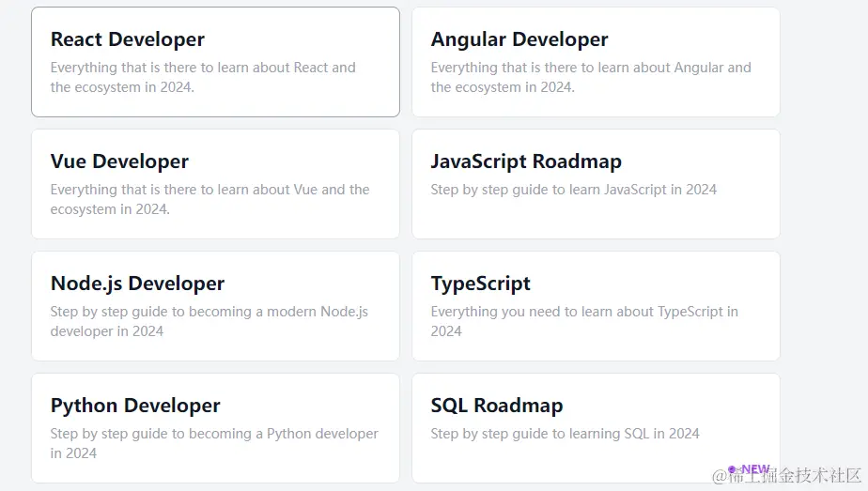Click the purple dot beside NEW
Viewport: 868px width, 491px height.
pos(732,468)
